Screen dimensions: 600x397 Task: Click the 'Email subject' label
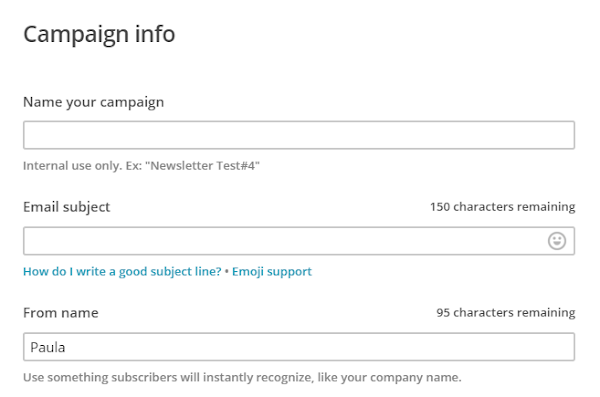click(67, 207)
